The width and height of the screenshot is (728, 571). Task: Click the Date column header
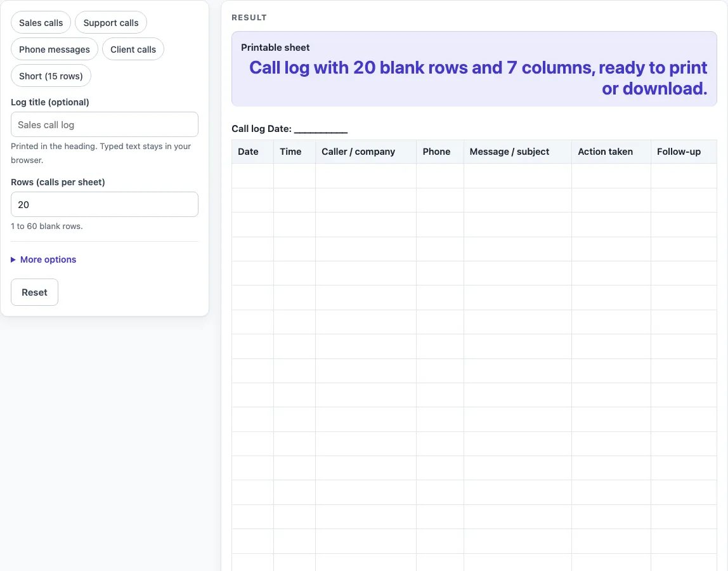tap(252, 152)
